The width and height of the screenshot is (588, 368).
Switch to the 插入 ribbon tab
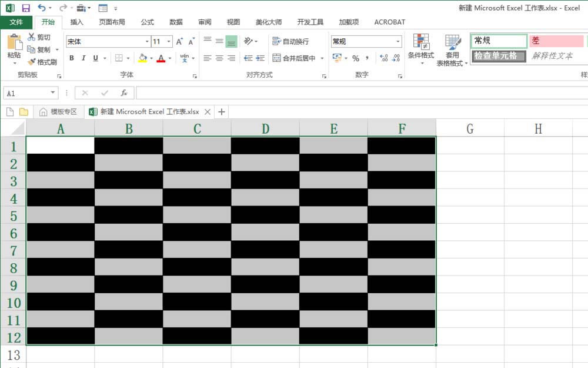[x=76, y=22]
